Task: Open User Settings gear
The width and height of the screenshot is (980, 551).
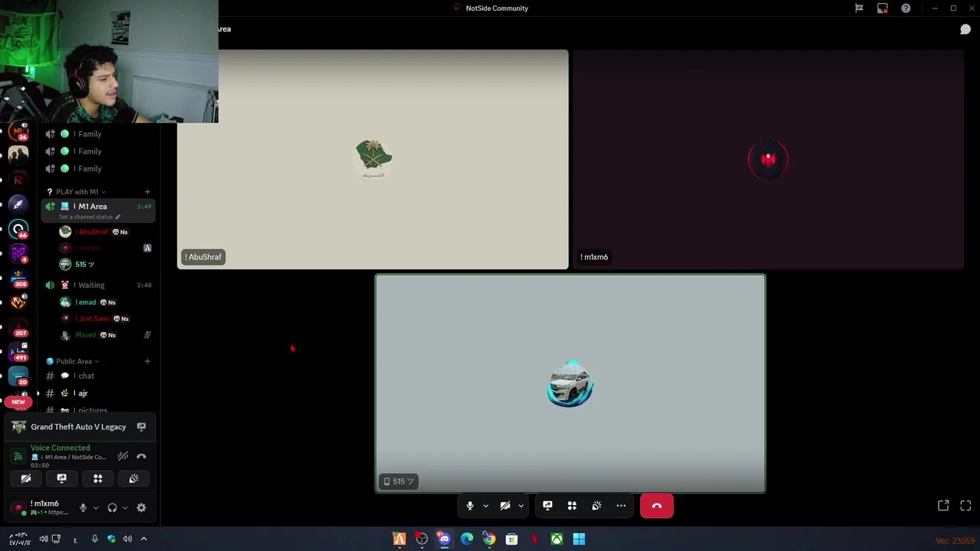Action: [141, 507]
